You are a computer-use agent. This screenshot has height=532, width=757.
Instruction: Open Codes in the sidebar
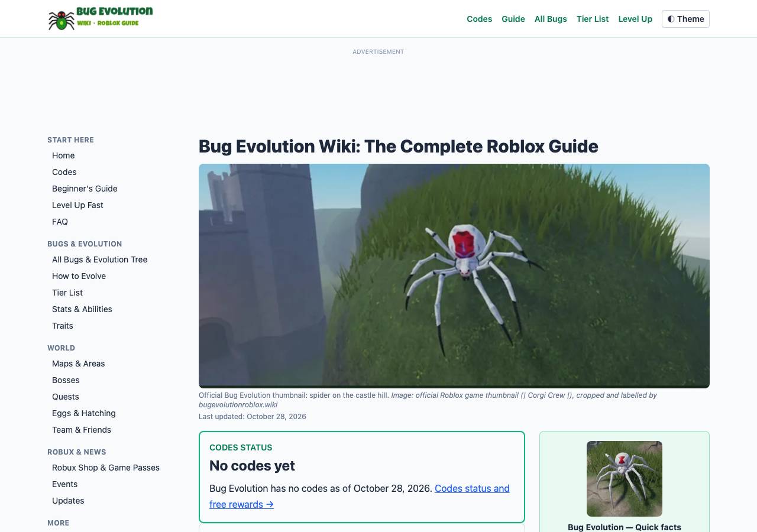click(64, 172)
